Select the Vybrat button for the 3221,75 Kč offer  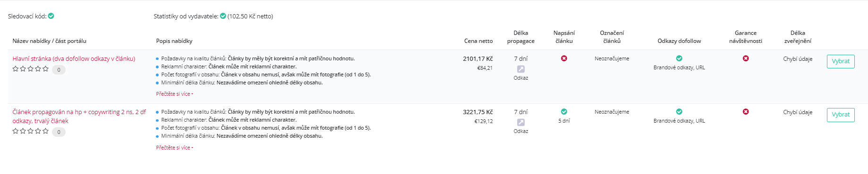tap(841, 115)
